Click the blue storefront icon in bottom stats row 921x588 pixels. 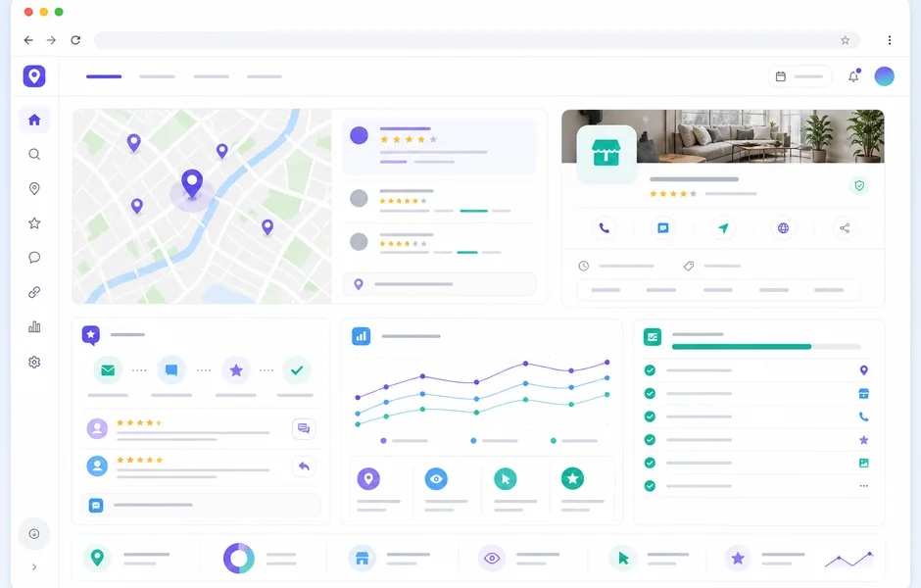[x=362, y=558]
